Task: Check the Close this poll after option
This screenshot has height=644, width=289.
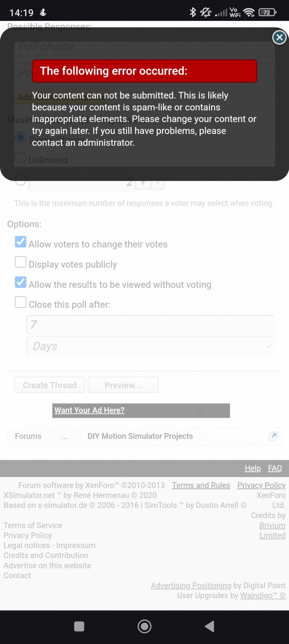Action: (20, 302)
